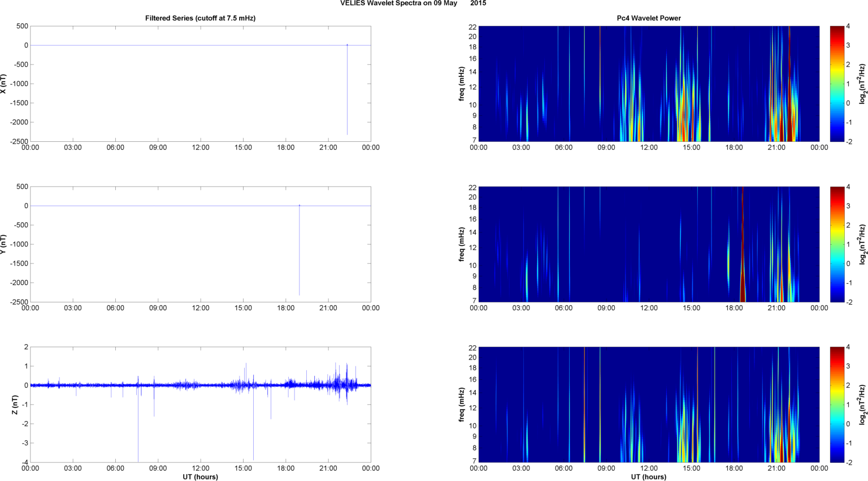Select the 'Y (nT)' axis label
This screenshot has height=481, width=868.
pos(3,244)
